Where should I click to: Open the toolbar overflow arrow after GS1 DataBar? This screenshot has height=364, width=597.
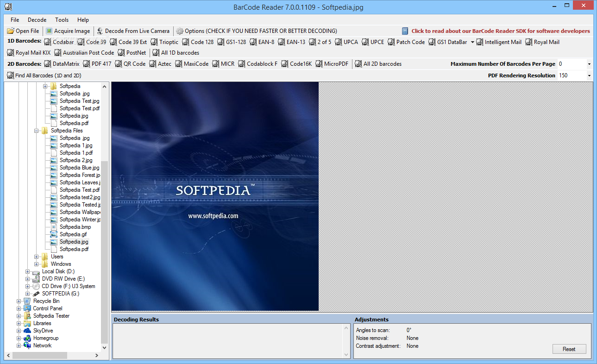pyautogui.click(x=472, y=42)
